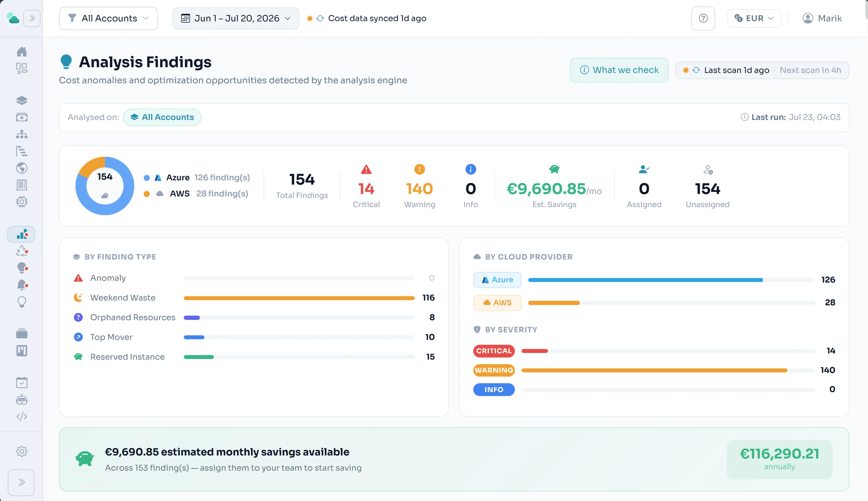The height and width of the screenshot is (501, 868).
Task: Open the robot assistant icon in sidebar
Action: [21, 399]
